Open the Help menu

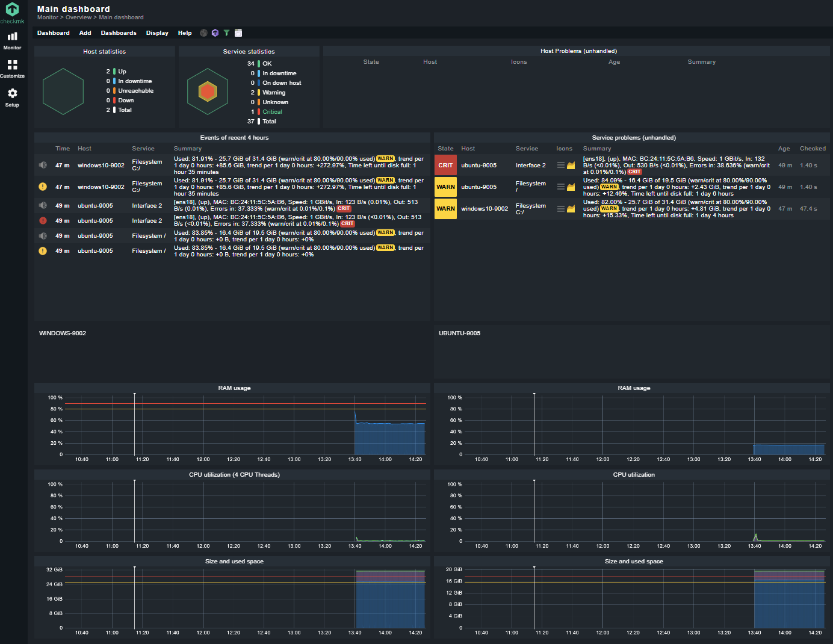tap(185, 33)
